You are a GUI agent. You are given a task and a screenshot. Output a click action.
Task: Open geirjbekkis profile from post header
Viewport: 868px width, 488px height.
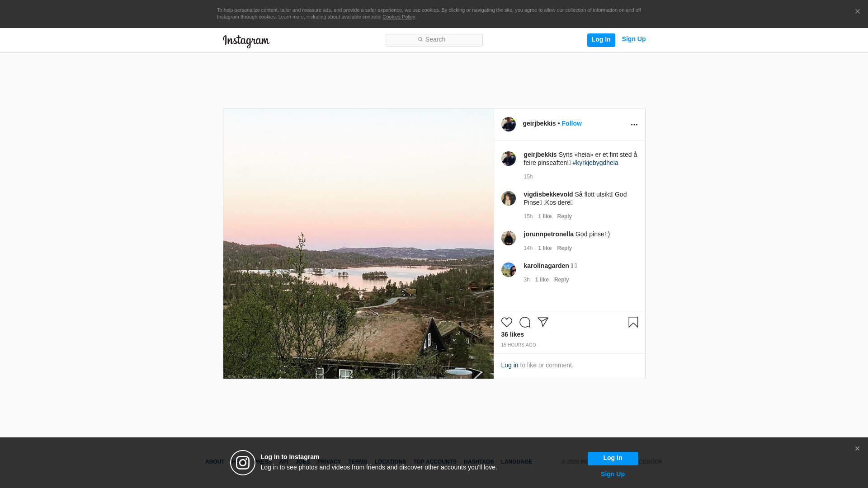point(539,123)
